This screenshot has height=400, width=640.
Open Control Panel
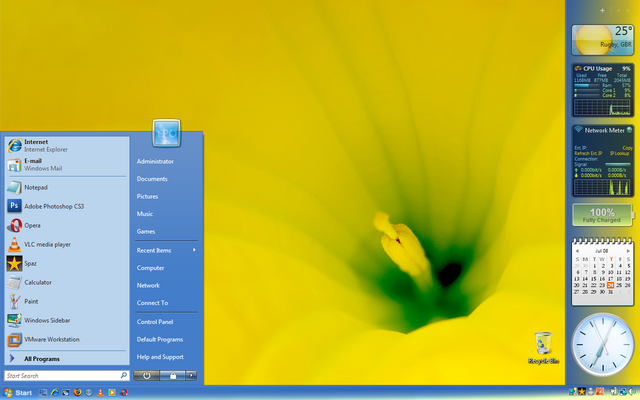tap(155, 322)
